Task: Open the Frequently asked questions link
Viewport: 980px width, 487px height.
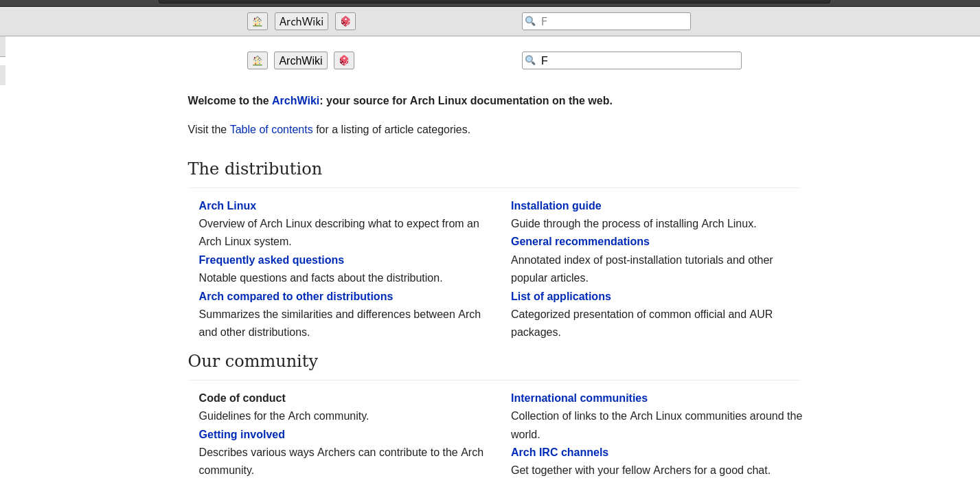Action: pyautogui.click(x=271, y=260)
